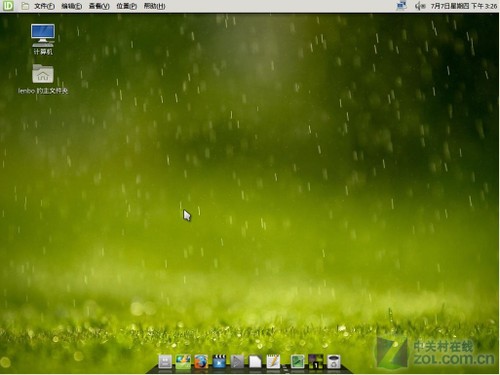Open the date and time clock
This screenshot has width=500, height=375.
click(x=464, y=6)
